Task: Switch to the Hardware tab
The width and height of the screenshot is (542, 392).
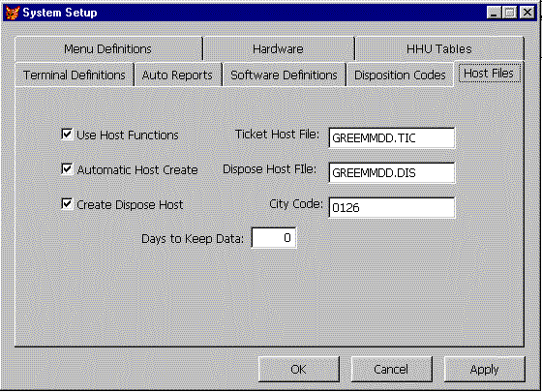Action: (x=279, y=48)
